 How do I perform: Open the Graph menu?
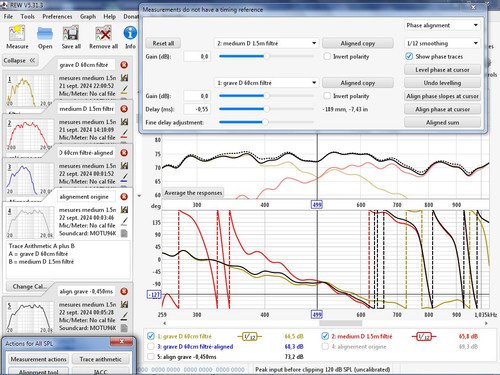point(88,16)
